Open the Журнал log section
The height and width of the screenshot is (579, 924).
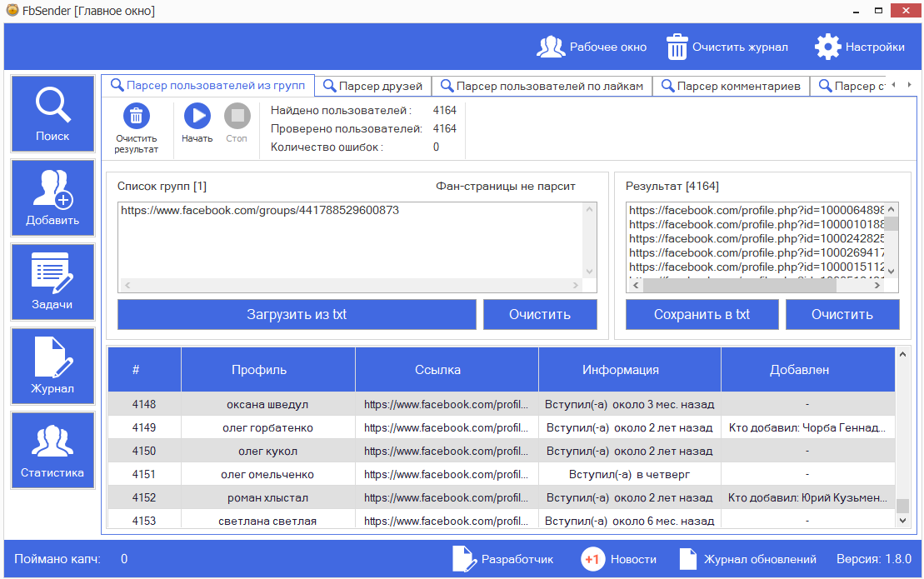point(52,367)
